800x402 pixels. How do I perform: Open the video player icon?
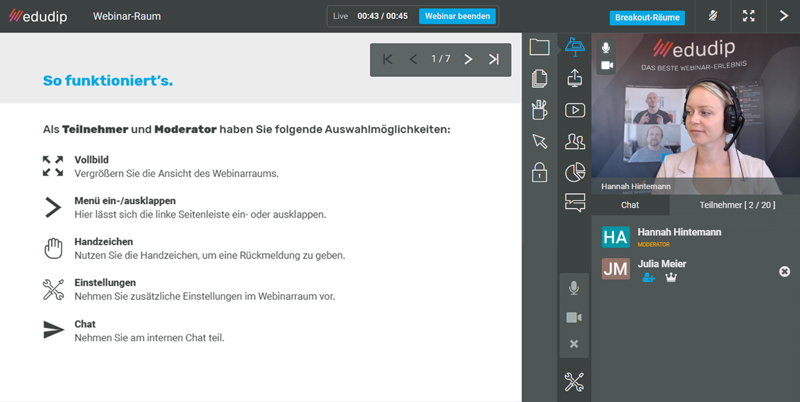click(x=575, y=110)
